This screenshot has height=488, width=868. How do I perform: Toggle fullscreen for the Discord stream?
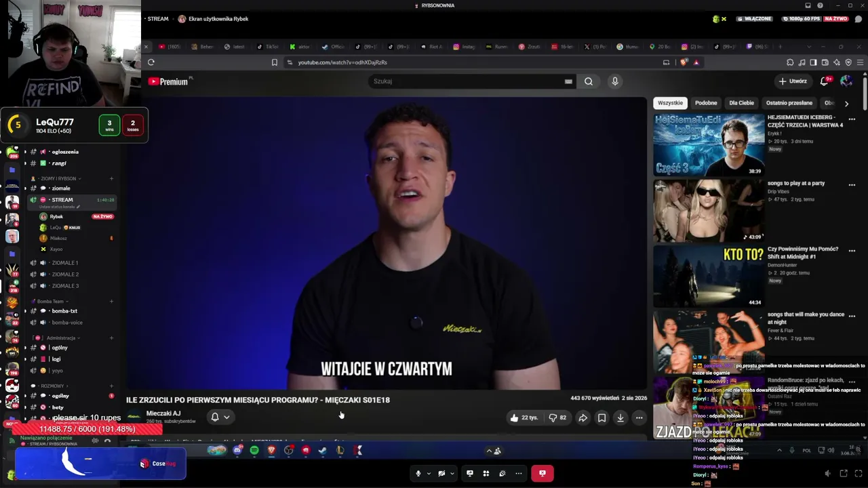(858, 473)
